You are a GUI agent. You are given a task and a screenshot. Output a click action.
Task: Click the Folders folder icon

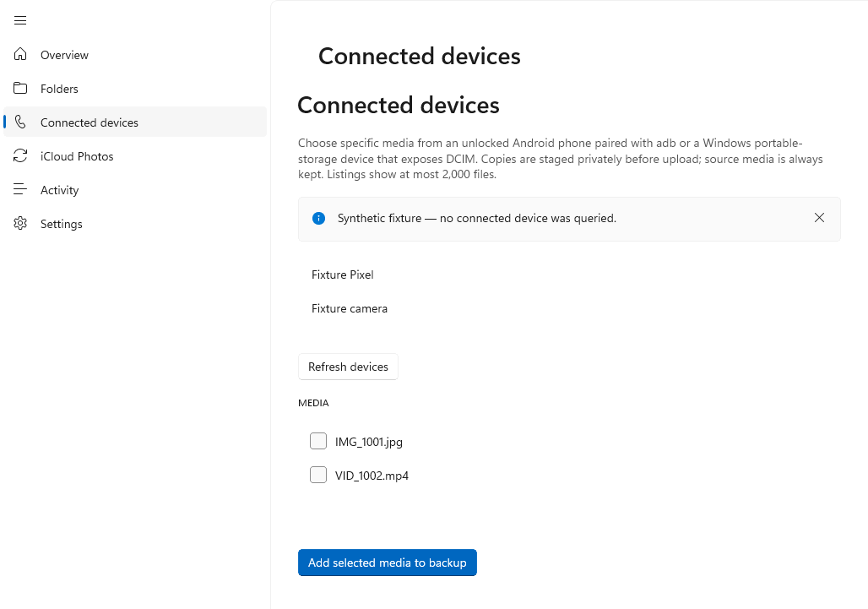(20, 88)
